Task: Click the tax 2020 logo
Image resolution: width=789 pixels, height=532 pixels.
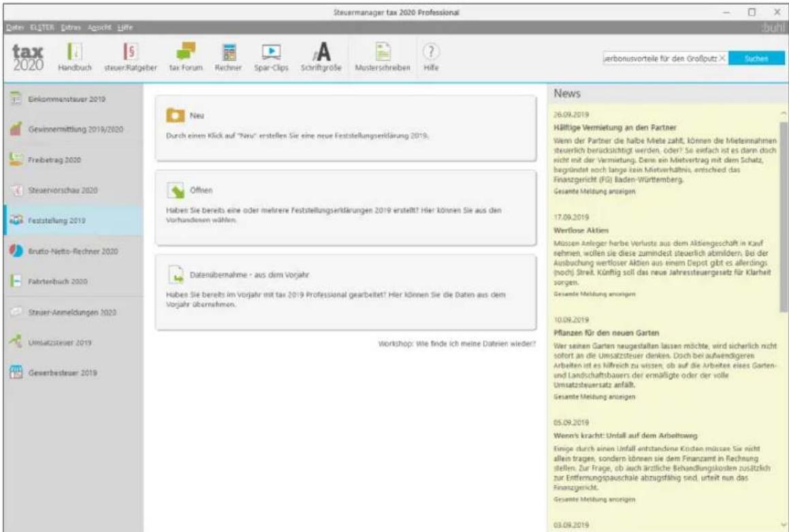Action: tap(28, 58)
